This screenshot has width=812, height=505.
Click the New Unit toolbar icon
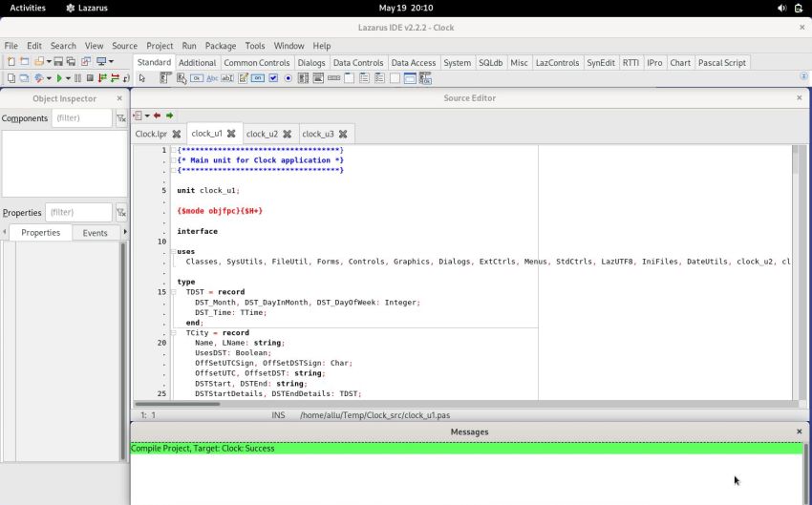[x=11, y=61]
